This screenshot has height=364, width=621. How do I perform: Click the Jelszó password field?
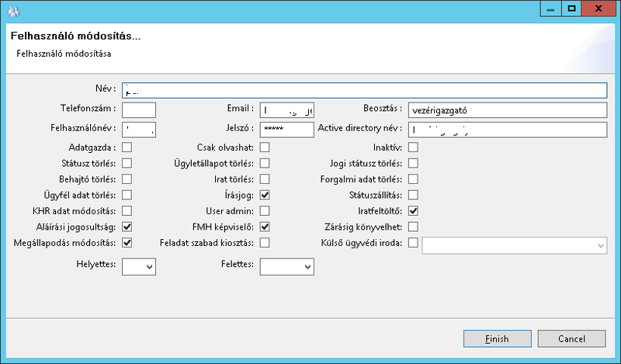286,129
